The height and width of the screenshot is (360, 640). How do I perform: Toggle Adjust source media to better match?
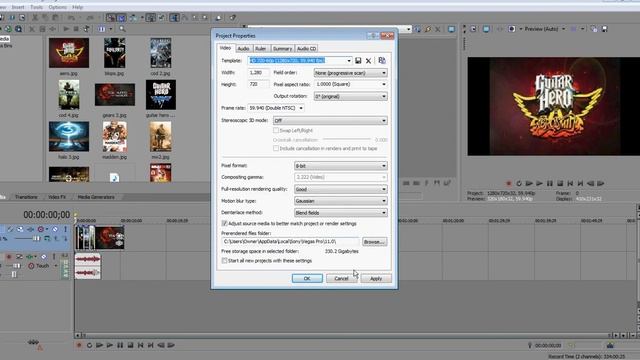click(224, 224)
